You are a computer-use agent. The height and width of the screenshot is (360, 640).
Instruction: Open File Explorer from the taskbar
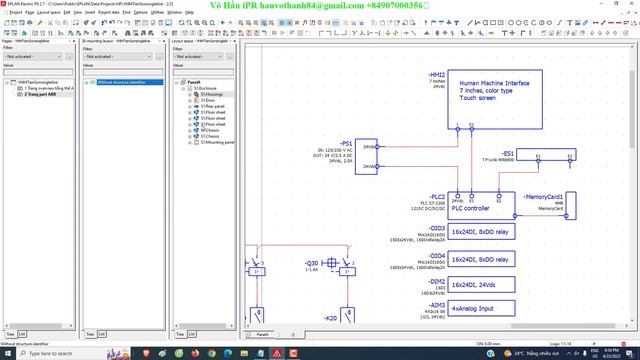(x=244, y=353)
